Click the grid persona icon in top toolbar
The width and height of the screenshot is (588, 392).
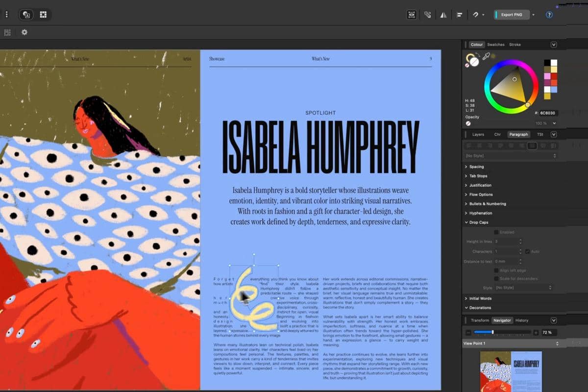tap(43, 15)
